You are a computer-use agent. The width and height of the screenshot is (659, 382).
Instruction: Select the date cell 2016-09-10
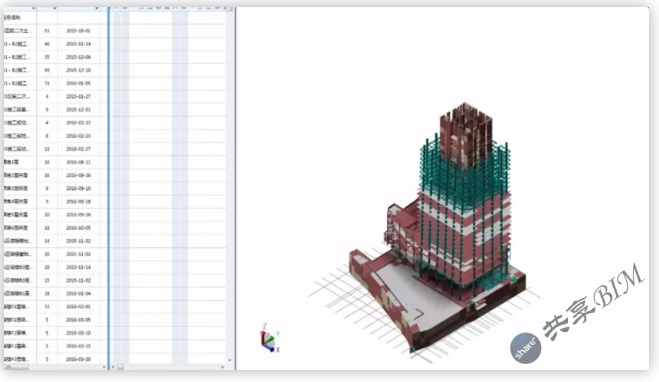[x=78, y=188]
